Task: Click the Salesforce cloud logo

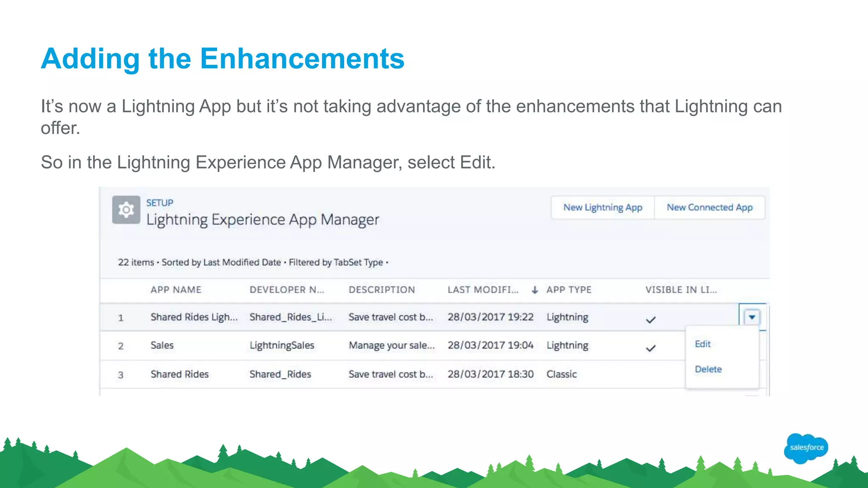Action: 806,448
